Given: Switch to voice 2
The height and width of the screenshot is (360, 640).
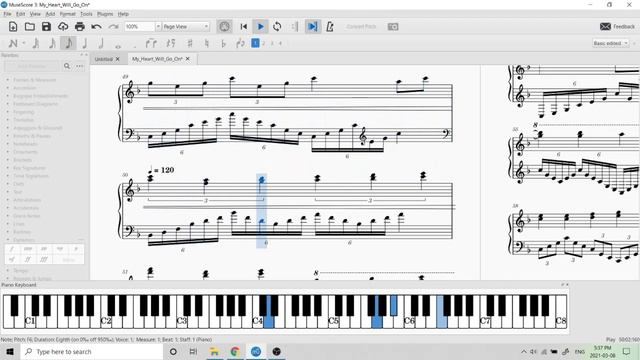Looking at the screenshot, I should tap(264, 43).
